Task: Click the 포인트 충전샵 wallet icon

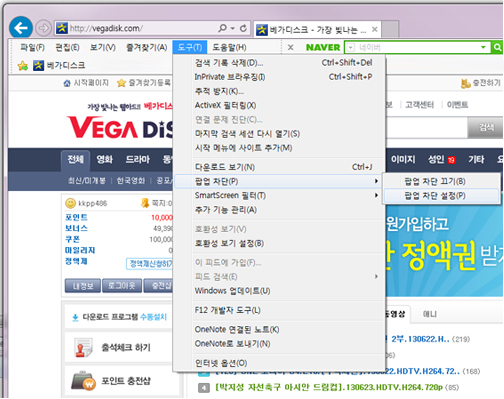Action: click(83, 381)
